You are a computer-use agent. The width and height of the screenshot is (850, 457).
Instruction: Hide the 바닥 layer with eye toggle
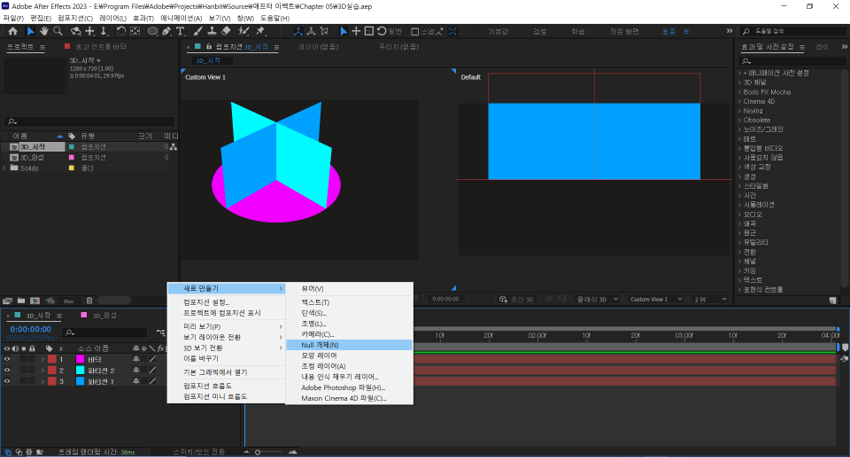7,359
